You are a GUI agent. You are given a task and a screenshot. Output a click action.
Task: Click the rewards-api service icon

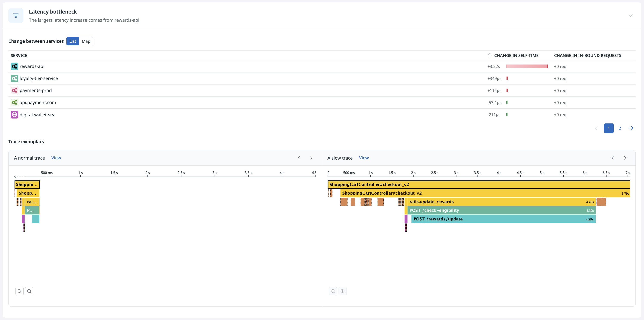14,66
